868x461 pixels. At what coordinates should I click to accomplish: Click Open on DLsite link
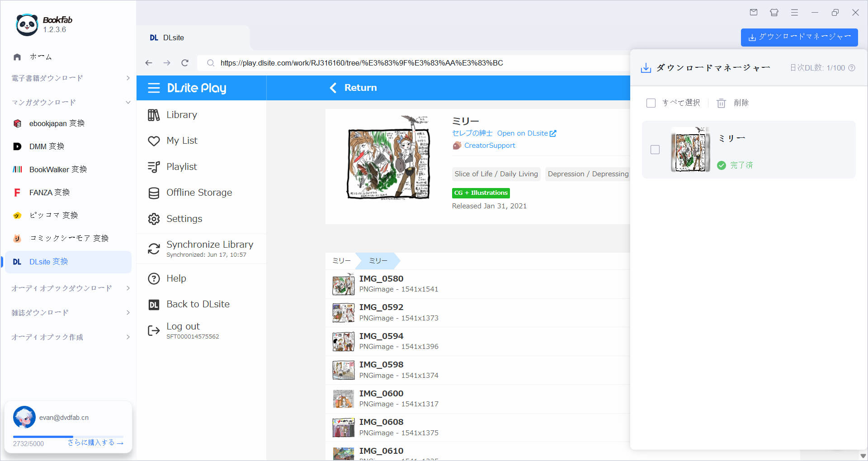[527, 133]
